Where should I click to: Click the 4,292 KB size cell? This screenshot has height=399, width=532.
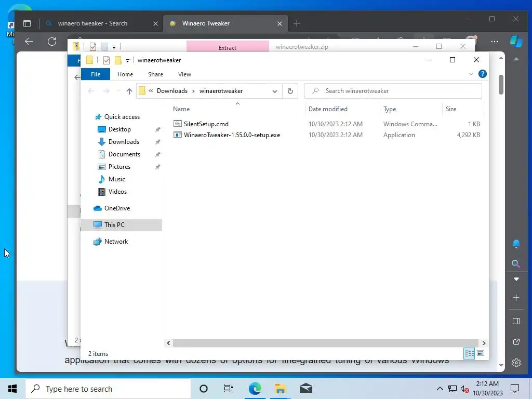coord(468,135)
